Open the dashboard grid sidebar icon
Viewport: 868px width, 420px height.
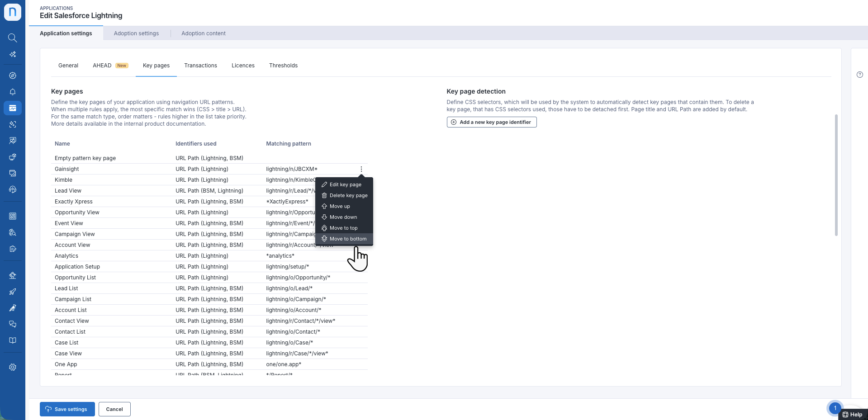(x=13, y=216)
